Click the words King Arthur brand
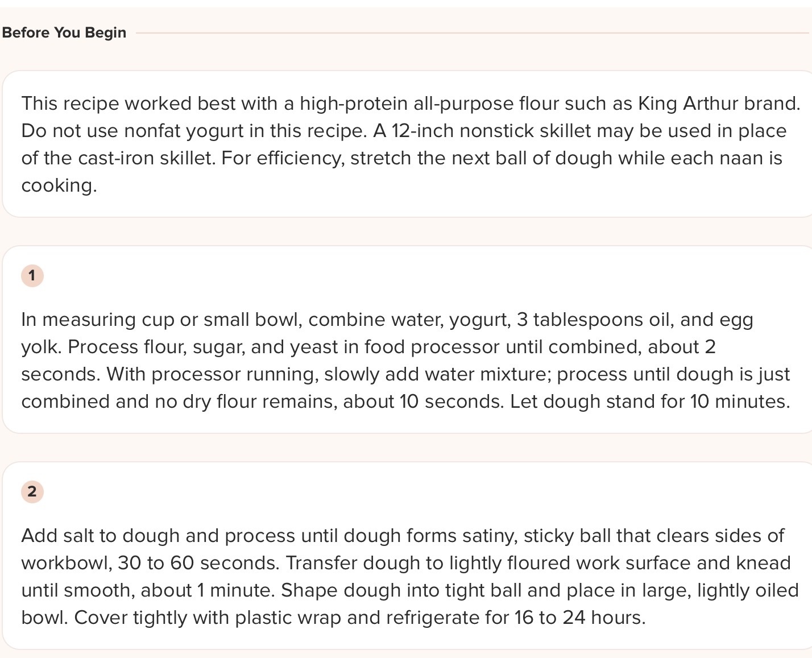812x658 pixels. 719,104
